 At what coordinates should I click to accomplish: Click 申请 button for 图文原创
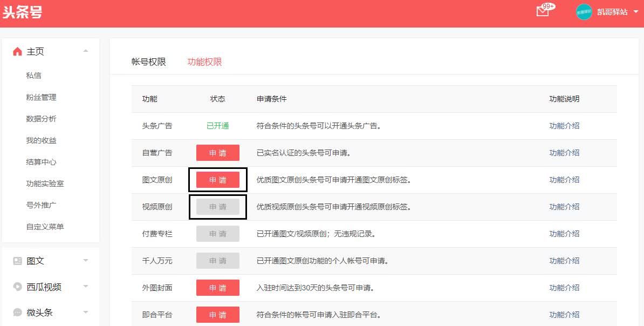[x=218, y=180]
